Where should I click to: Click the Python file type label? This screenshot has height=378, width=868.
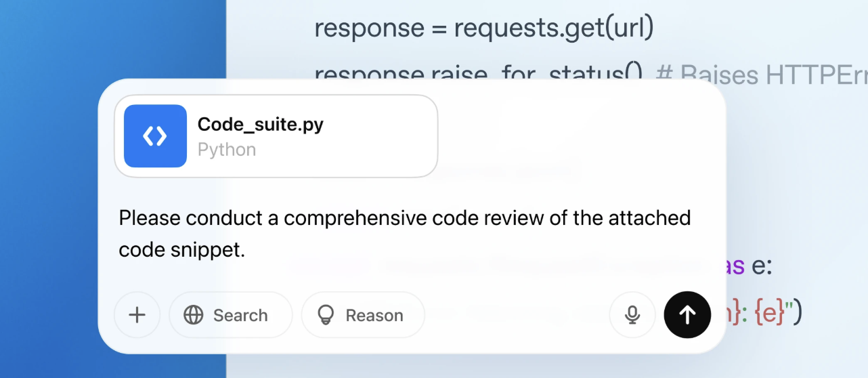click(x=227, y=150)
